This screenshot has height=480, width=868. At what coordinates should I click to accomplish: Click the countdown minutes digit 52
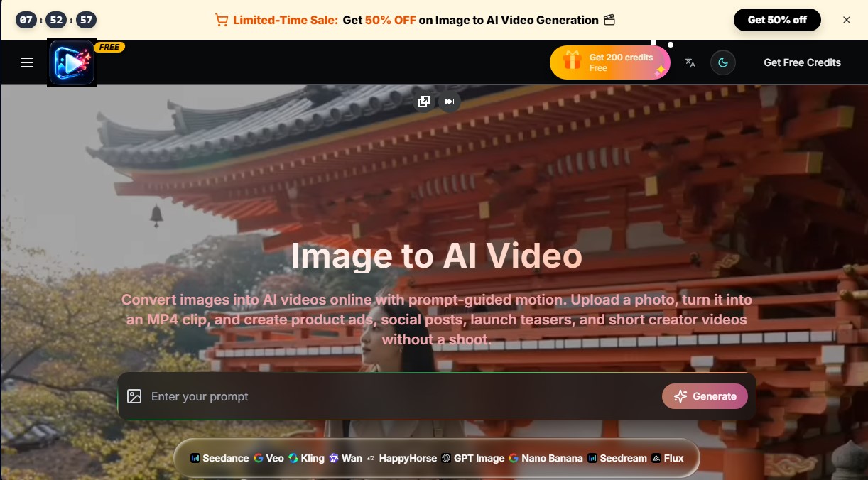coord(56,20)
